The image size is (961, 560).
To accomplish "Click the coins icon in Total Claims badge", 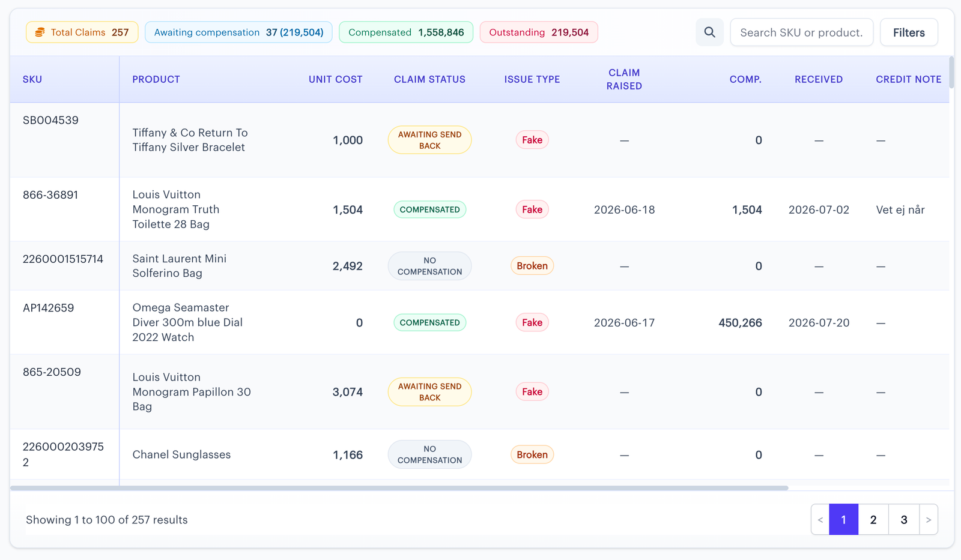I will pos(40,32).
